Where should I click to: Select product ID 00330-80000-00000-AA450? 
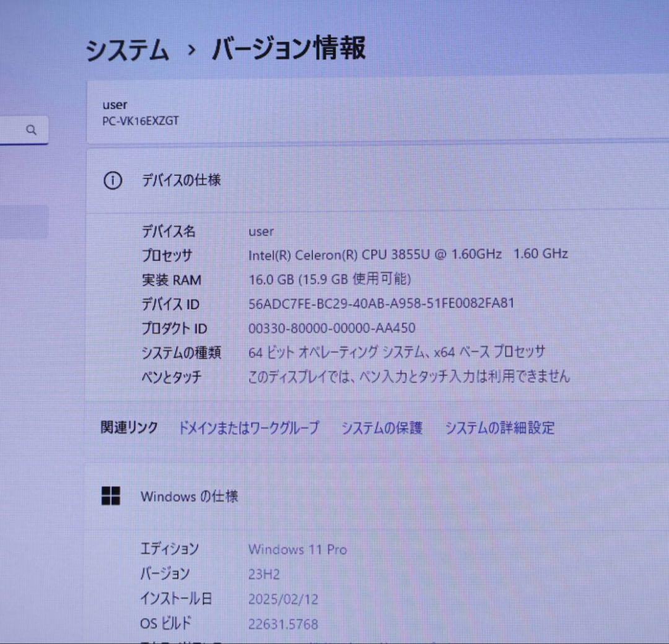(332, 328)
